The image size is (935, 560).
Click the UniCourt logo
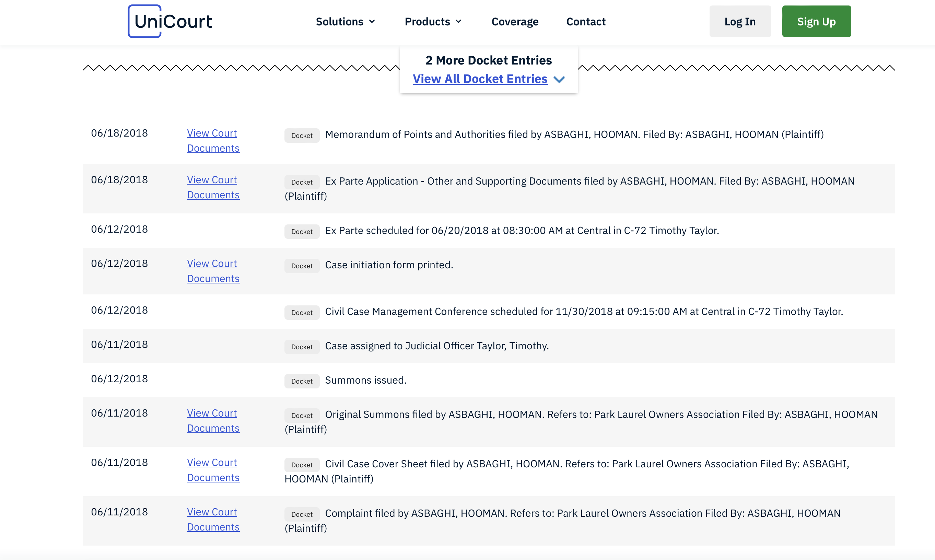pyautogui.click(x=170, y=21)
